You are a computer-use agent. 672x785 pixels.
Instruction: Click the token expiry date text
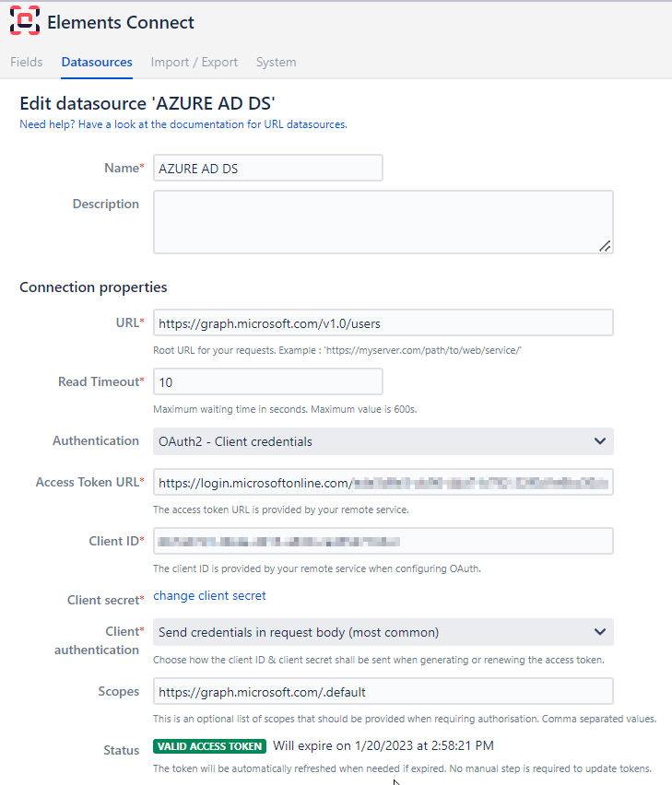383,746
